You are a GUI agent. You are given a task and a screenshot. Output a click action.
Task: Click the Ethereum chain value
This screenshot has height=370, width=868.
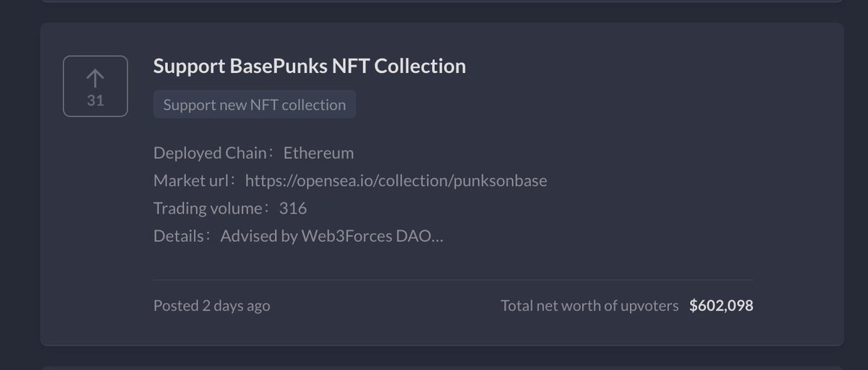click(319, 153)
